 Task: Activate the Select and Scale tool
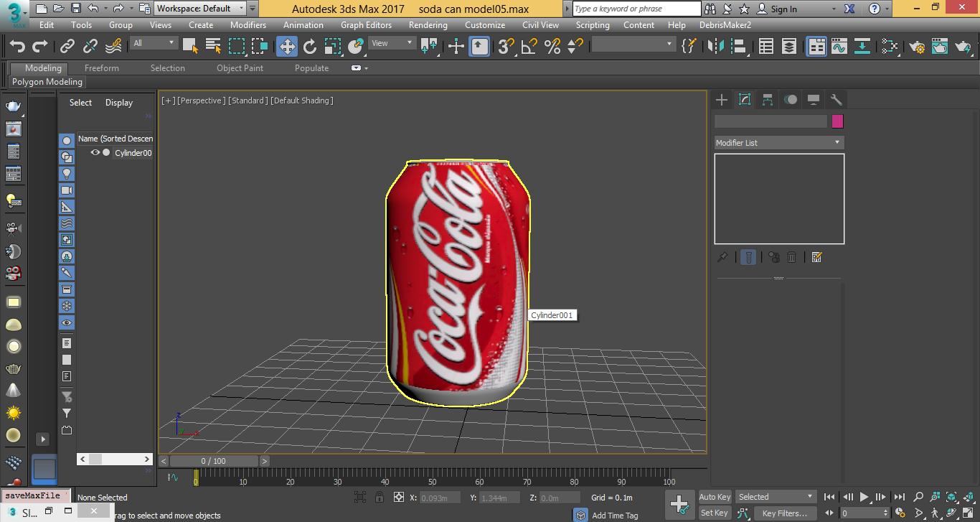point(333,47)
